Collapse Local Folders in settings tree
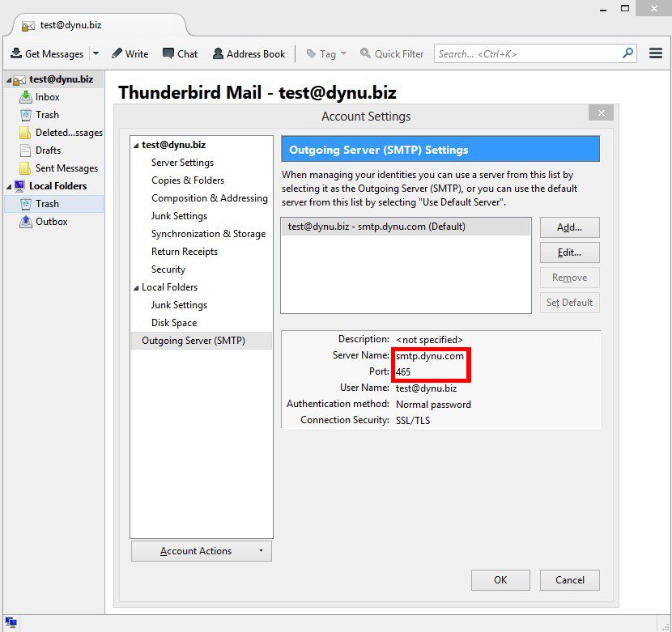672x632 pixels. pos(136,288)
